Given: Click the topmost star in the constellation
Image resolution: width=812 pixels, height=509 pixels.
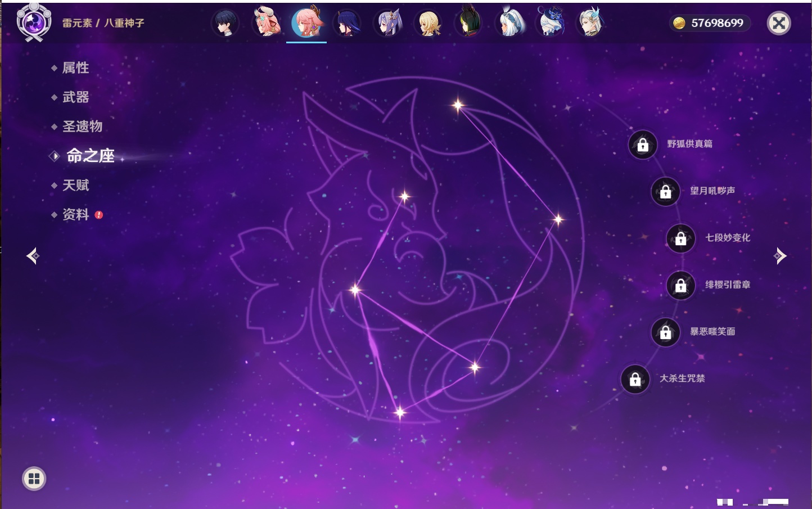Looking at the screenshot, I should [458, 105].
